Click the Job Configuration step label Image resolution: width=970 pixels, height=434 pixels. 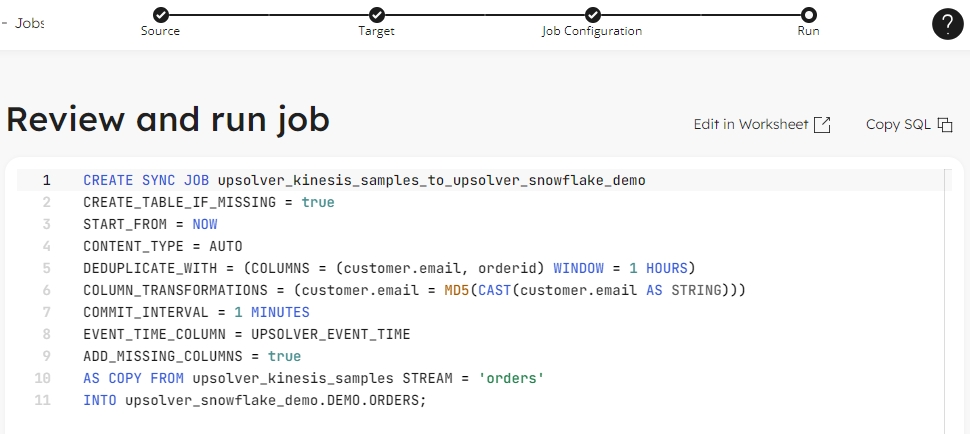(592, 31)
